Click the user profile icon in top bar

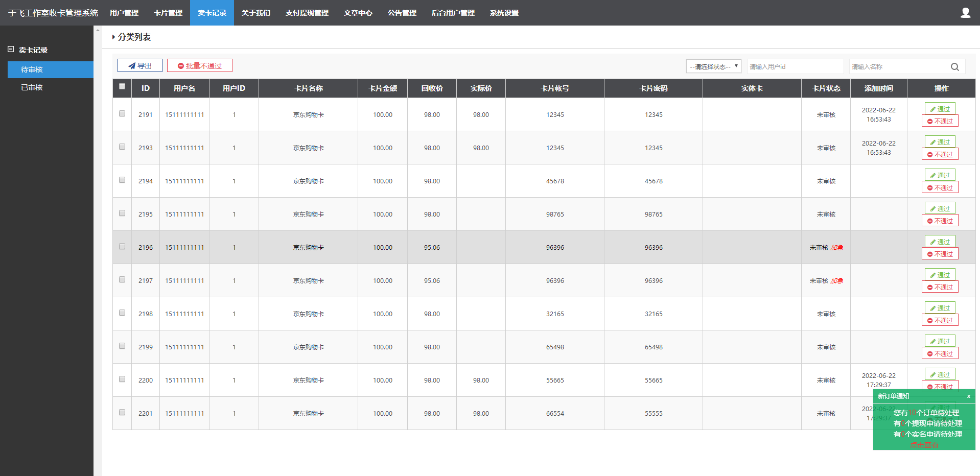coord(965,13)
